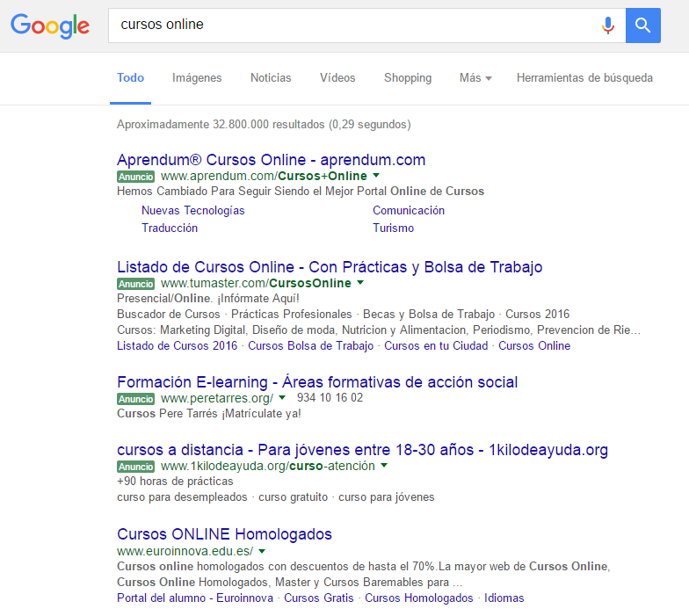The image size is (689, 616).
Task: Open 'Portal del alumno - Euroinnova' link
Action: click(195, 598)
